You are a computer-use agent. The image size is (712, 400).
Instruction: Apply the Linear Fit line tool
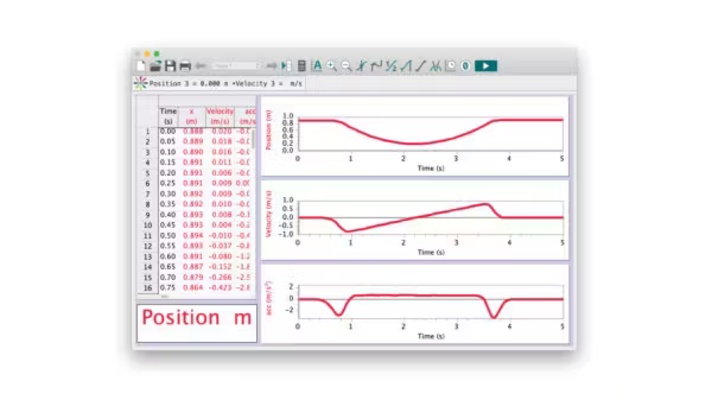tap(420, 66)
